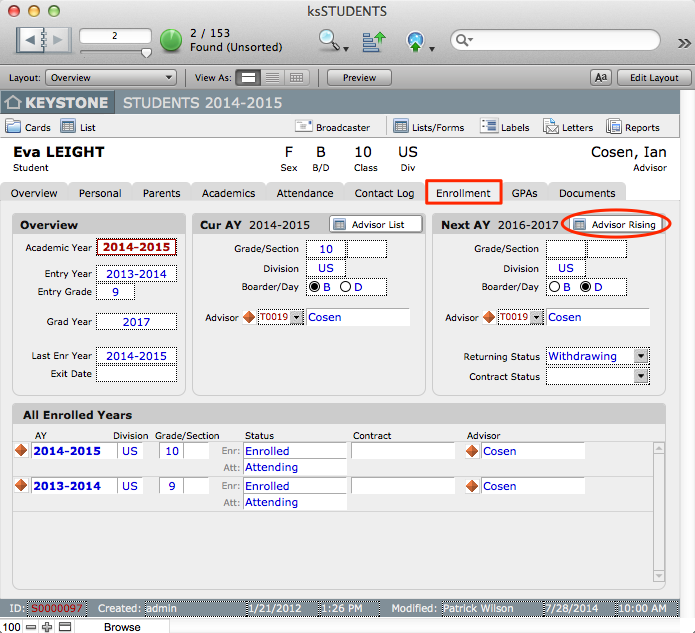Open the Layout Overview dropdown
This screenshot has height=633, width=695.
(x=111, y=77)
